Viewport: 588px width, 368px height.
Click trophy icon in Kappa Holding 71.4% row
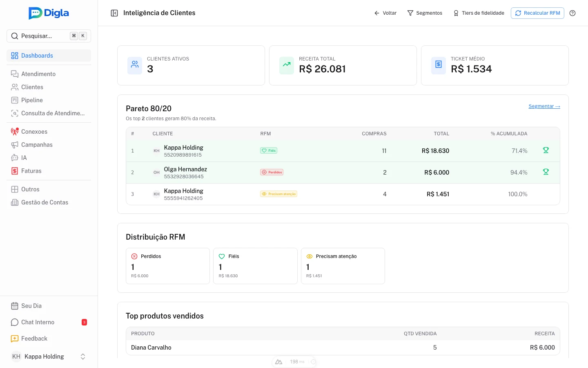(546, 150)
